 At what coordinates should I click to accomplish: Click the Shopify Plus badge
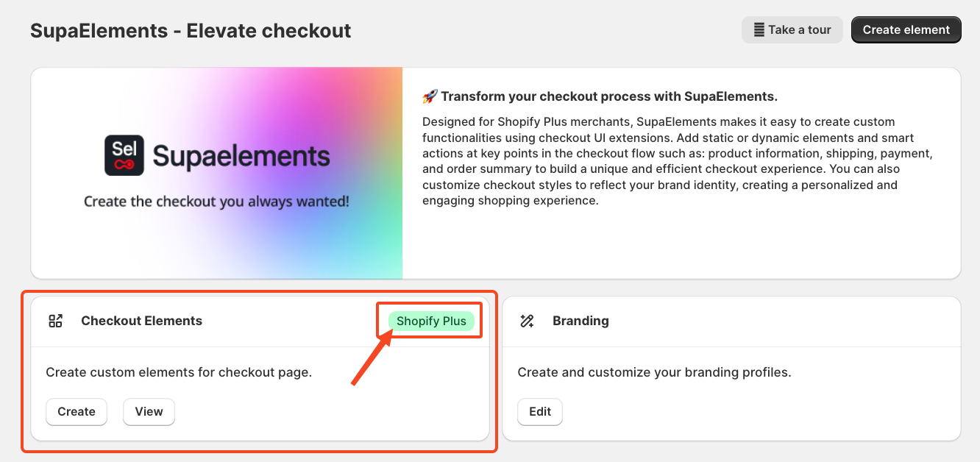pos(431,321)
